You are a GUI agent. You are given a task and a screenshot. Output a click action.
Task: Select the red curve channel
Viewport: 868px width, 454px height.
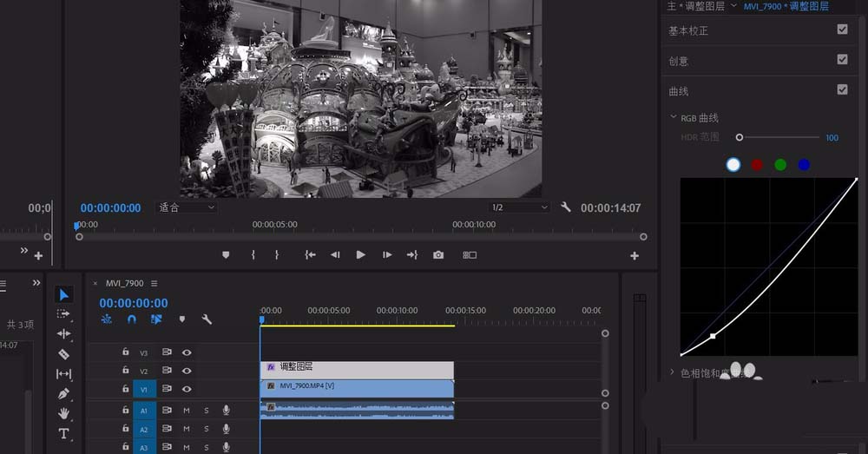757,164
